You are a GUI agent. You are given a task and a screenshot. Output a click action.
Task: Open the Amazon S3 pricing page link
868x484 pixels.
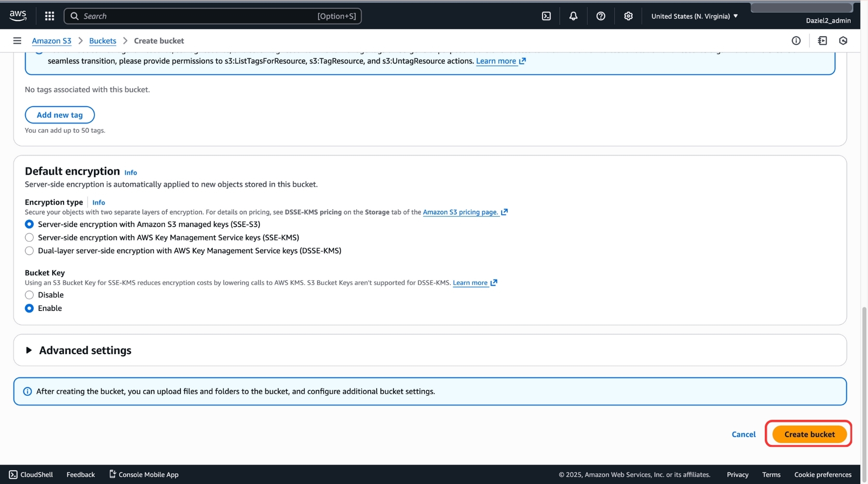461,212
